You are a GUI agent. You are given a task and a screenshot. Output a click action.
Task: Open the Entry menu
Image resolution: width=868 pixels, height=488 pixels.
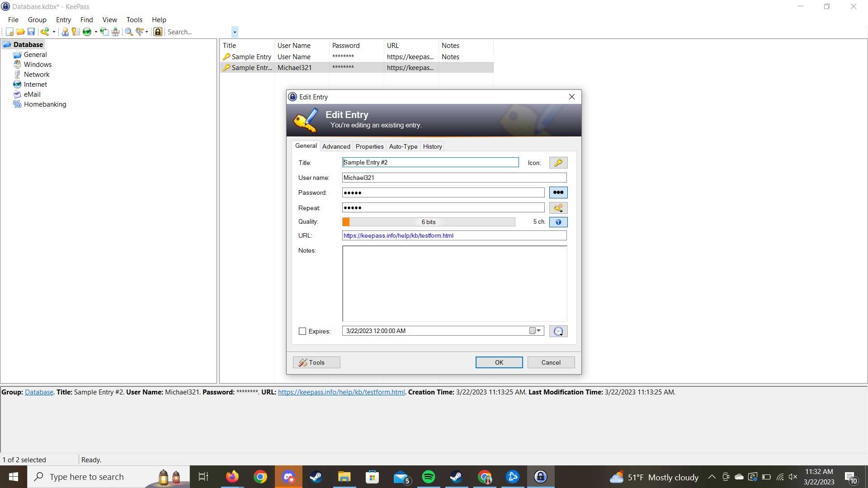click(x=63, y=20)
